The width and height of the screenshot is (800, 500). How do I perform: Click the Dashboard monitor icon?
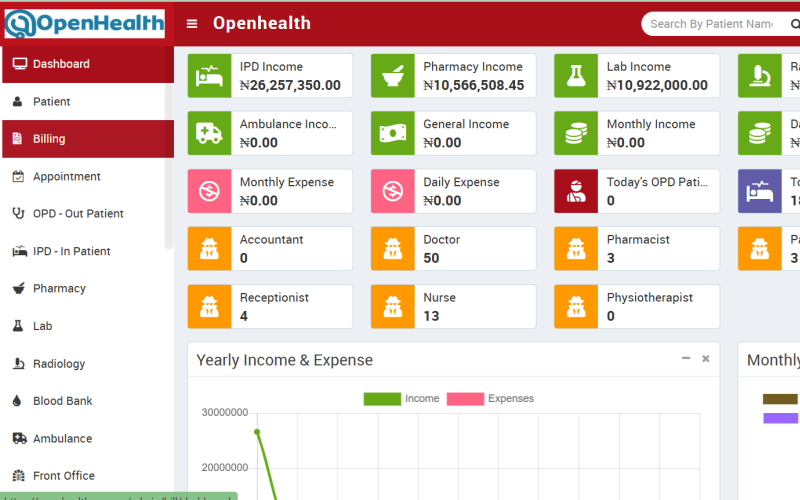pos(19,64)
